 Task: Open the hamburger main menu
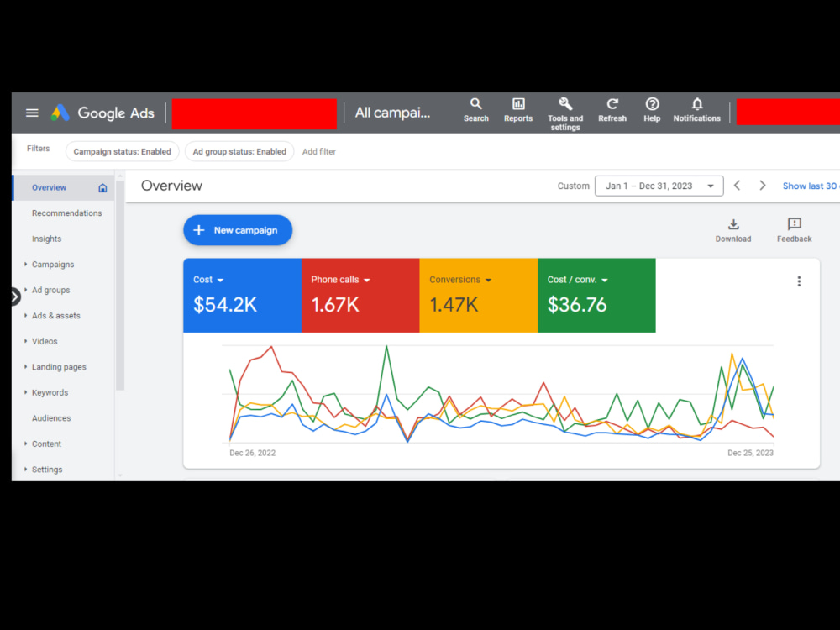32,113
